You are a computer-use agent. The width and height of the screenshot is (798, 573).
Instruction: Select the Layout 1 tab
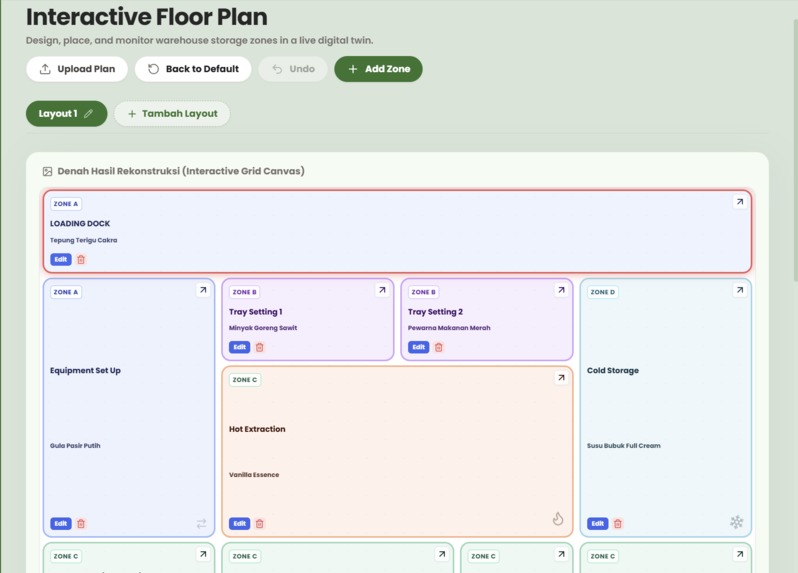pyautogui.click(x=67, y=113)
